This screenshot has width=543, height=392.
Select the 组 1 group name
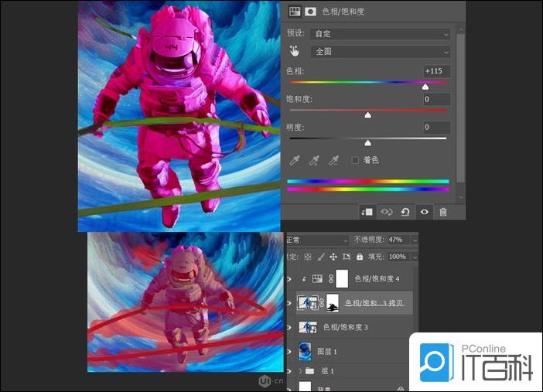click(x=327, y=371)
